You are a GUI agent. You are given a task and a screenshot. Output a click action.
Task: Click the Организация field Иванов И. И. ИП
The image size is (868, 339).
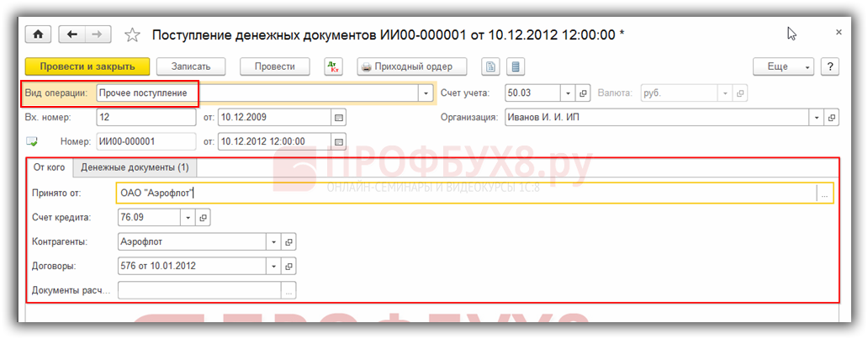pyautogui.click(x=658, y=118)
